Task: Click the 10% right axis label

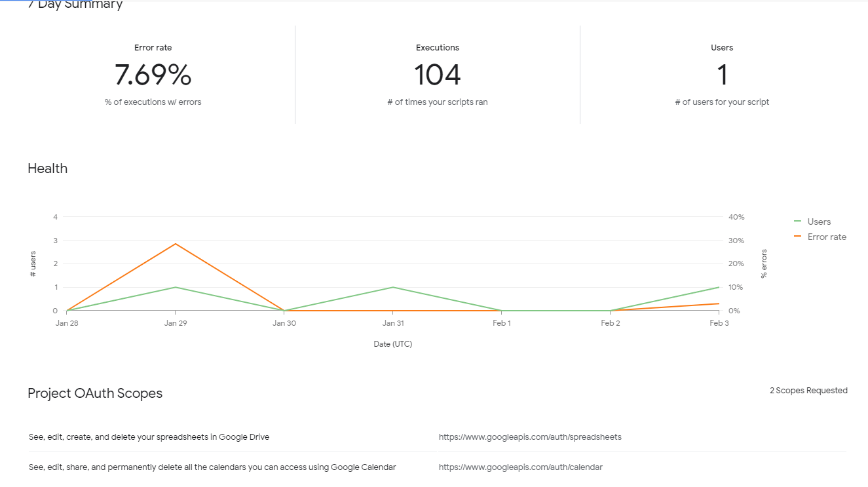Action: 736,287
